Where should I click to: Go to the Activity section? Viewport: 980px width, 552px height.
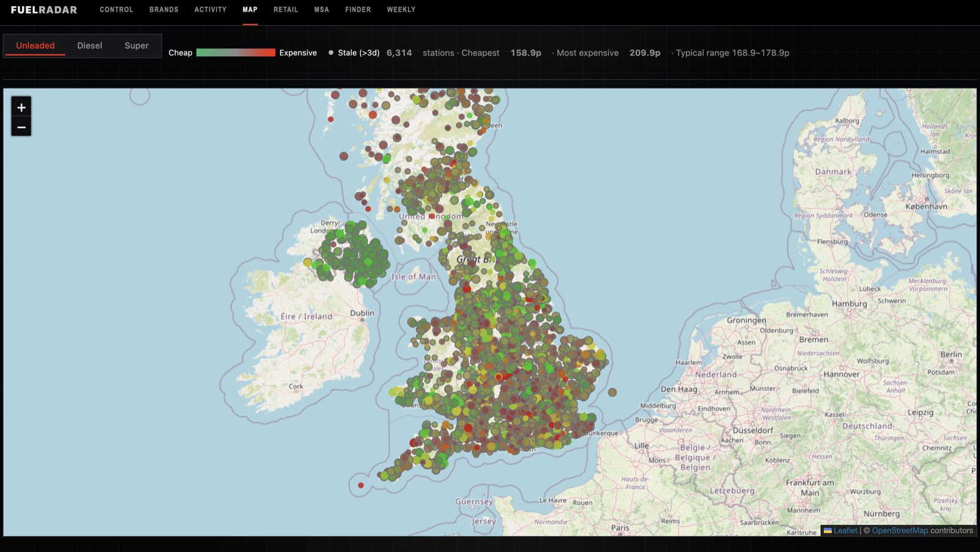pyautogui.click(x=210, y=10)
